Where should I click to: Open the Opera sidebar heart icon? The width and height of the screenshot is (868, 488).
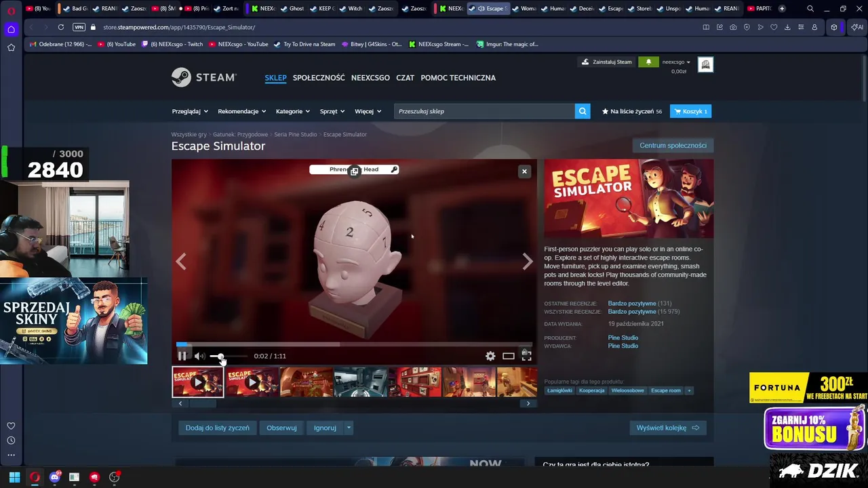click(11, 426)
